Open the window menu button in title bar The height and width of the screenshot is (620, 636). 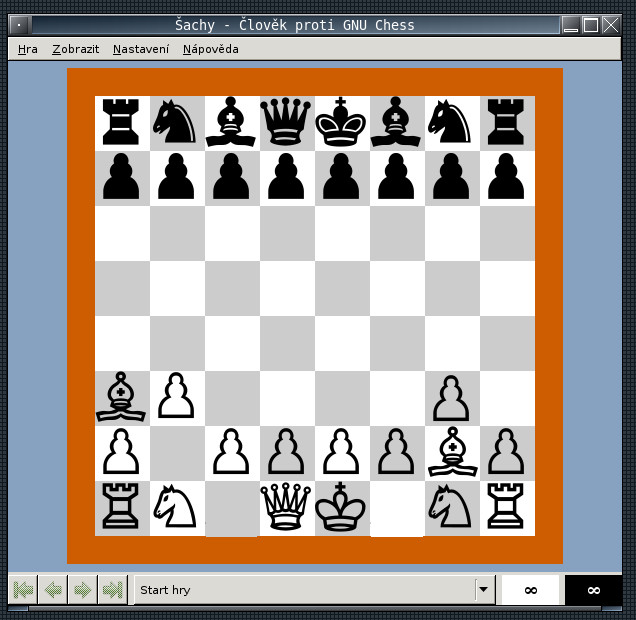19,25
